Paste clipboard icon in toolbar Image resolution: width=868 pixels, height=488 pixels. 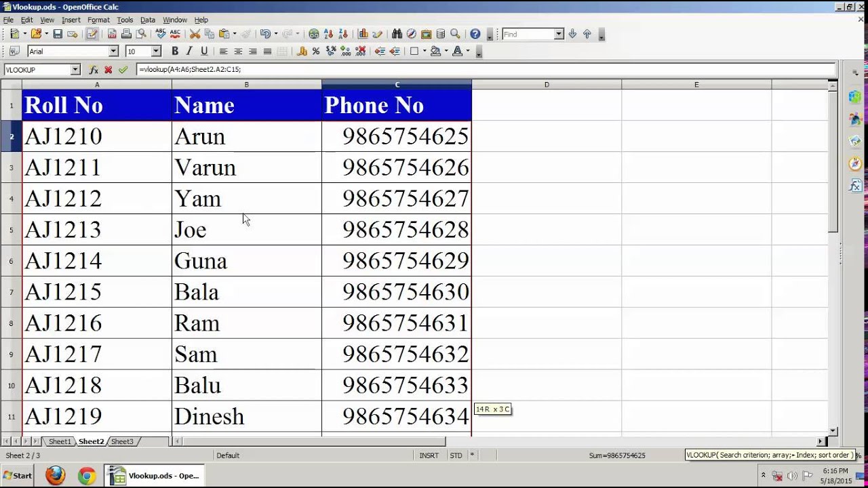(224, 34)
